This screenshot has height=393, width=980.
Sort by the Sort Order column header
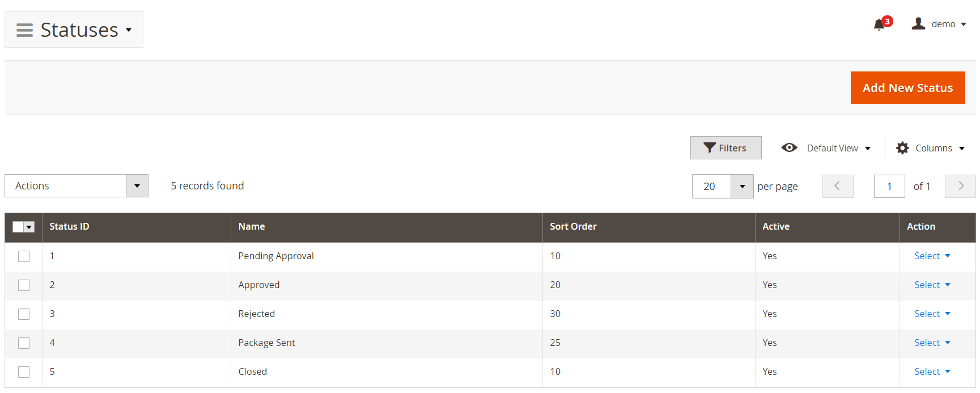[x=573, y=226]
